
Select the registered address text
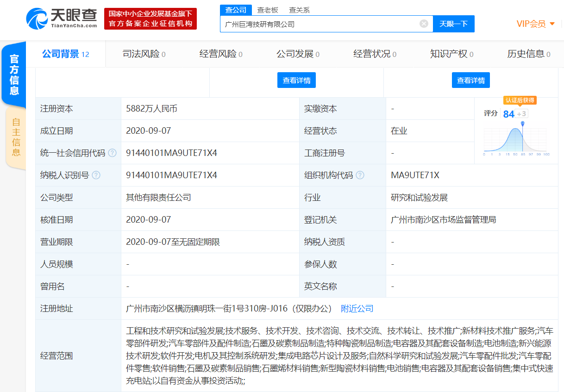229,309
